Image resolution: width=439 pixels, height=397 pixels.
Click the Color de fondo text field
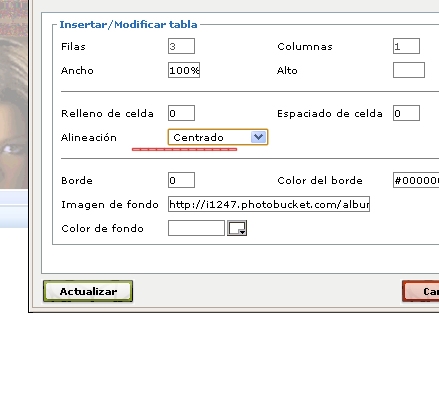(x=196, y=228)
